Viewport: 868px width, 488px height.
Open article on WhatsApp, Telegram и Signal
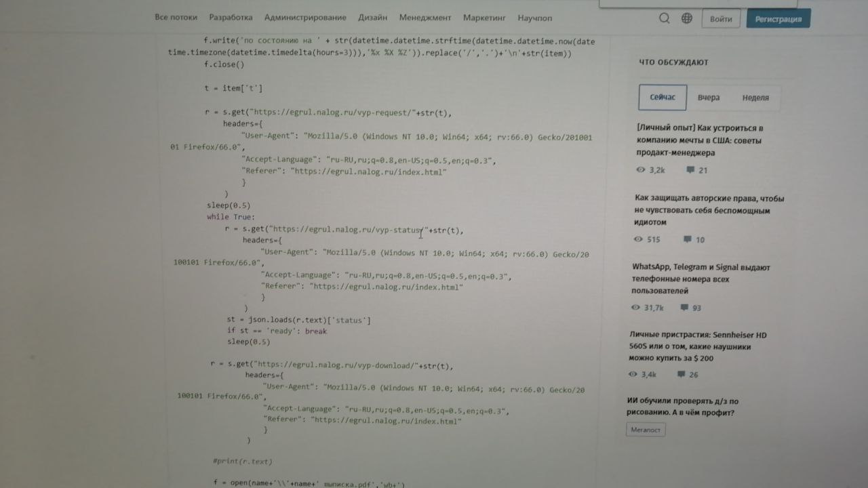tap(701, 279)
